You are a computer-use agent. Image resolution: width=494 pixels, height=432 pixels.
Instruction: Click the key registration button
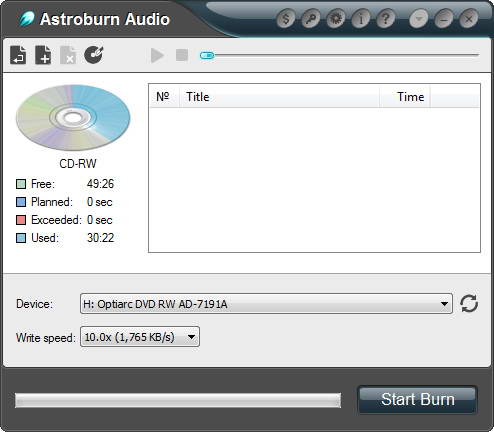(311, 19)
